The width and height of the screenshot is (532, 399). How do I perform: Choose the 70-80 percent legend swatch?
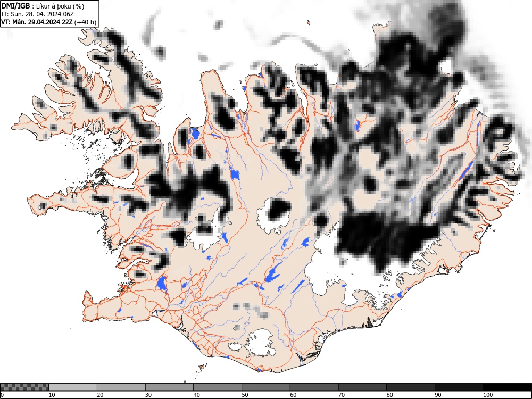362,387
